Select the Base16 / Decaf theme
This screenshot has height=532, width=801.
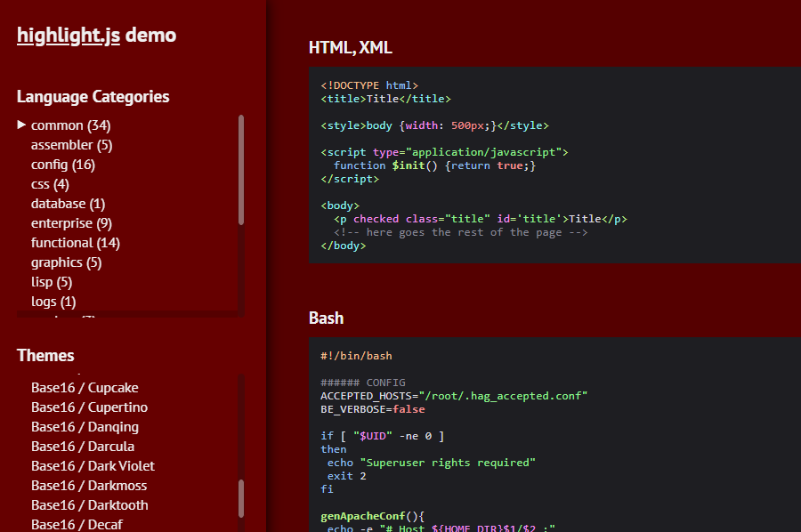(77, 525)
